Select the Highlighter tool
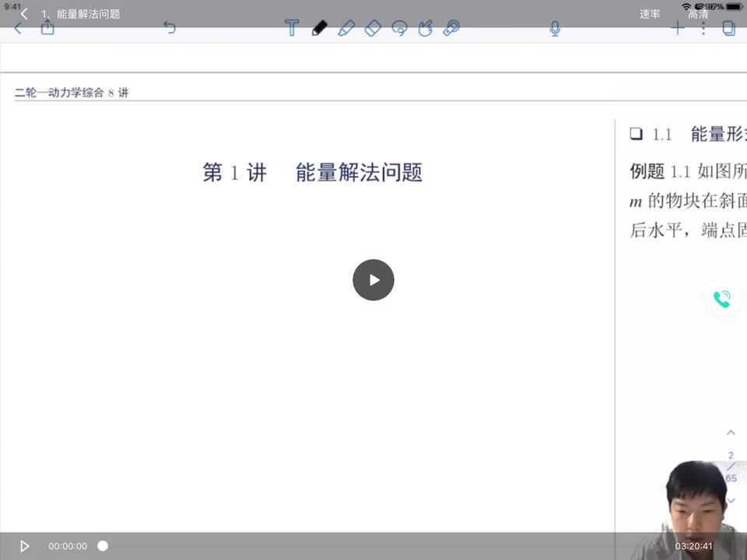The height and width of the screenshot is (560, 747). tap(345, 28)
